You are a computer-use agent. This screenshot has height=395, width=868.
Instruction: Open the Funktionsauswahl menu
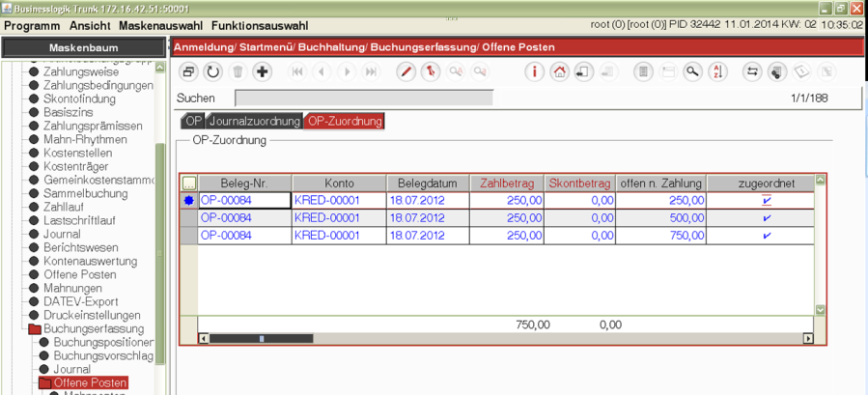[x=260, y=26]
